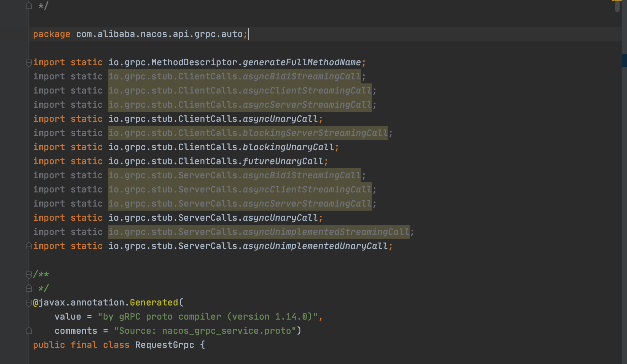
Task: Click the fold marker at the top comment end
Action: (29, 5)
